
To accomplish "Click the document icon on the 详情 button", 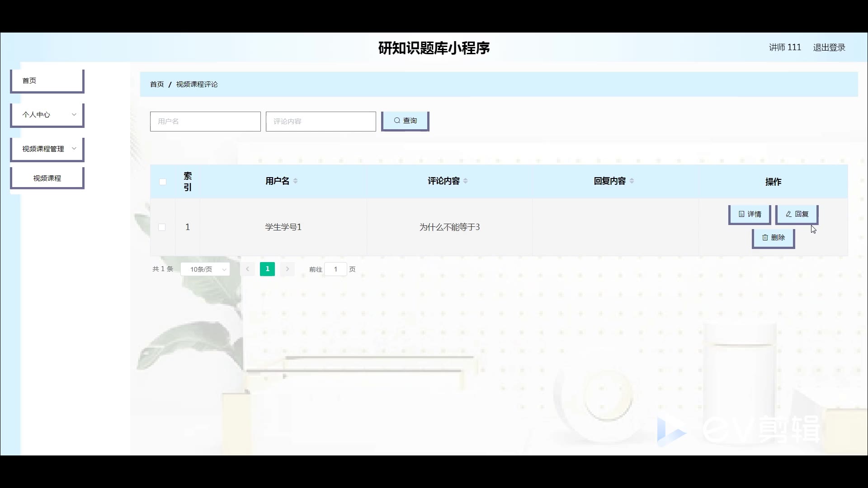I will click(741, 214).
